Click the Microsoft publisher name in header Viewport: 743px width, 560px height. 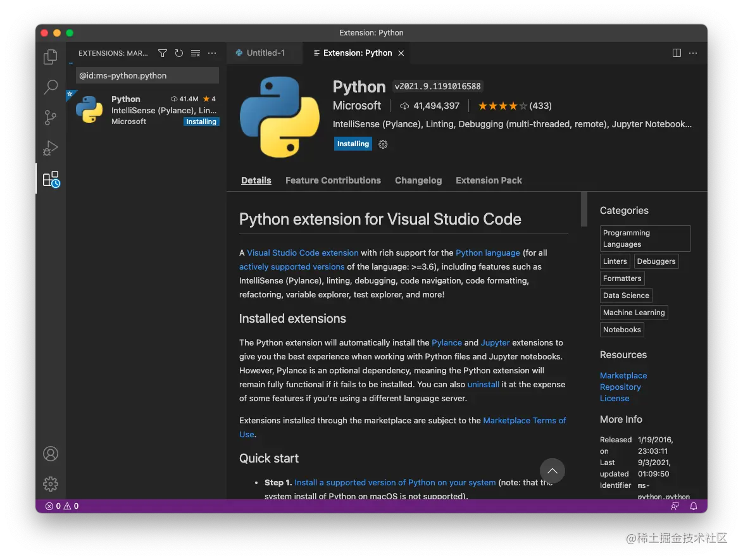click(x=356, y=106)
